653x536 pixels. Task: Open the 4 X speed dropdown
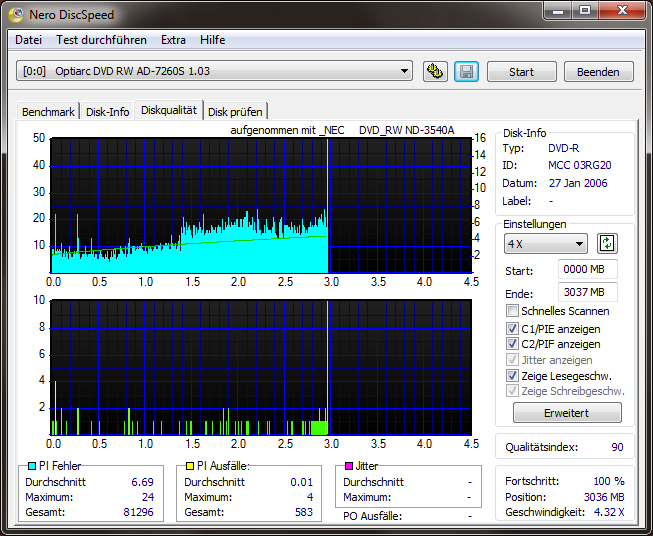(546, 244)
